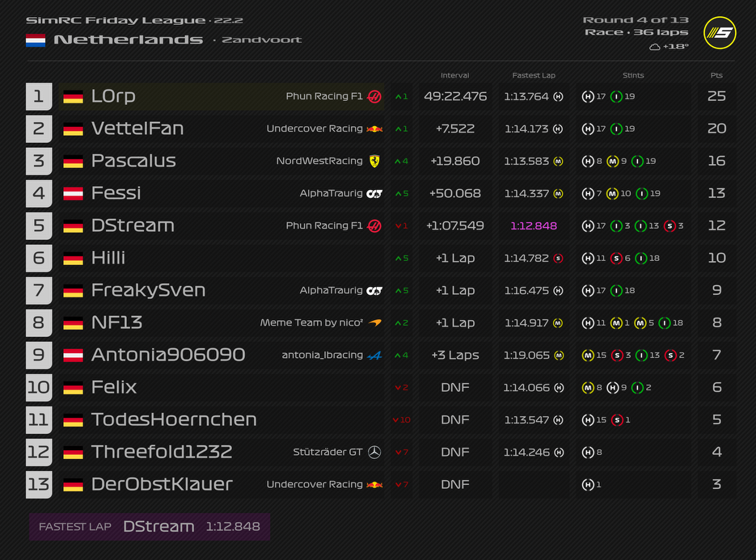
Task: Click the hard tyre icon in DerObstKlauer's stints
Action: pyautogui.click(x=588, y=484)
